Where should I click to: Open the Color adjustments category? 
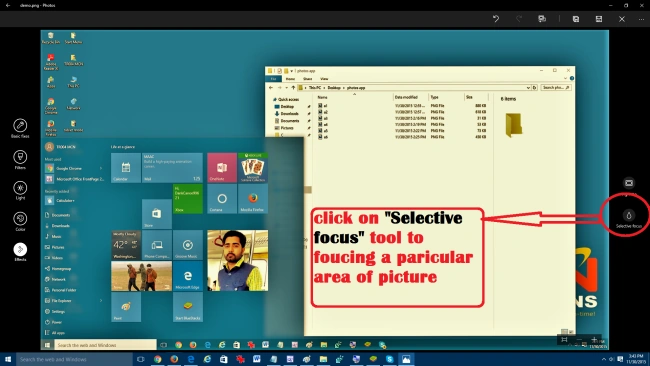click(x=20, y=222)
